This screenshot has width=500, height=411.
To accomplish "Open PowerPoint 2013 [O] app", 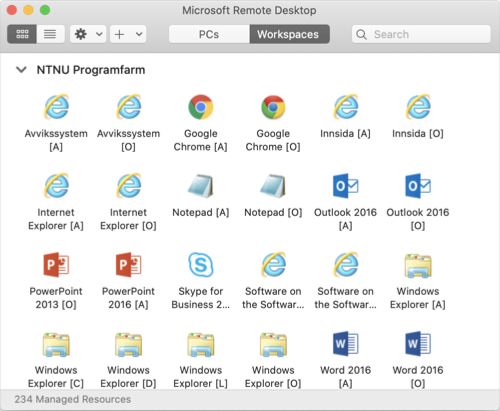I will [x=56, y=265].
